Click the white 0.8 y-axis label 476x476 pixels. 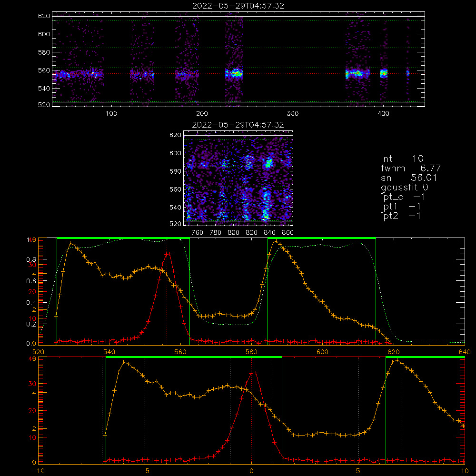point(31,259)
